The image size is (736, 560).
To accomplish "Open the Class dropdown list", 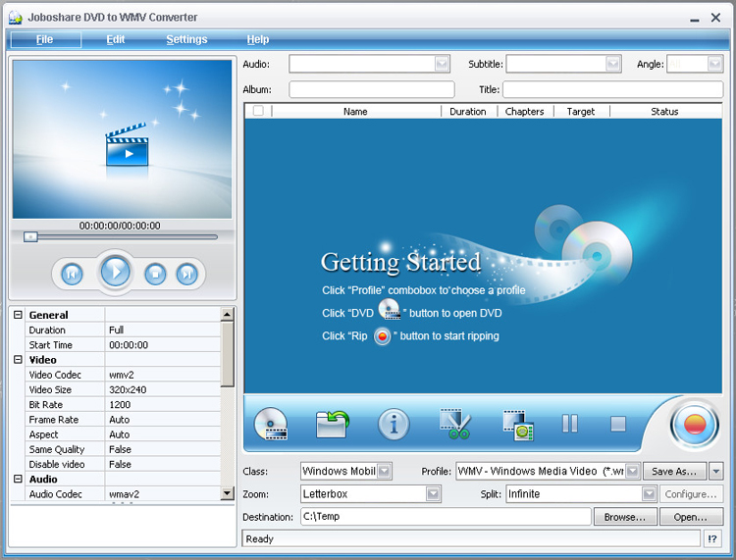I will pyautogui.click(x=384, y=472).
